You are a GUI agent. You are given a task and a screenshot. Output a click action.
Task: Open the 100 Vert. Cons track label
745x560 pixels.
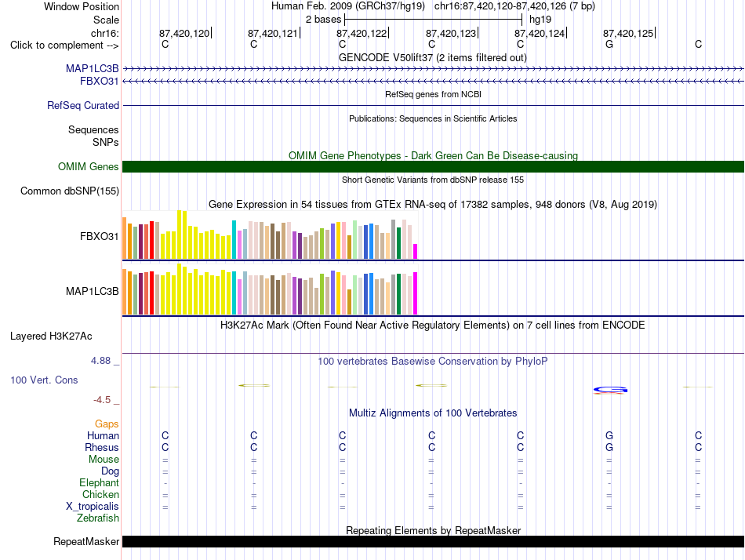coord(44,380)
